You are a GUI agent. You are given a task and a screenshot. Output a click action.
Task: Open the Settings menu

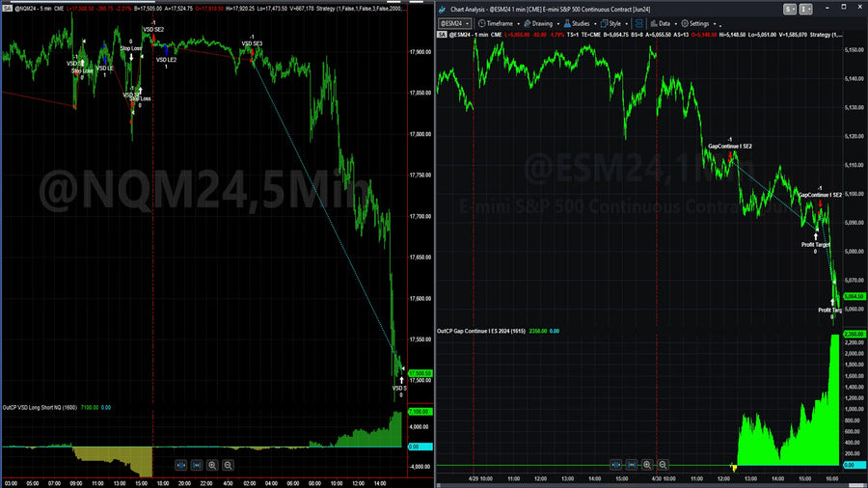[694, 24]
